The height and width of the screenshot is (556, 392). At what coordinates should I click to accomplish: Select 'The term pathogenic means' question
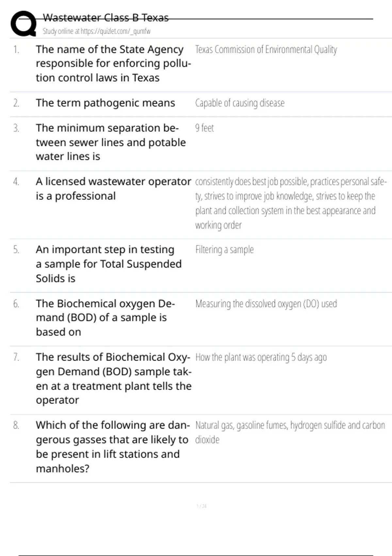[105, 103]
